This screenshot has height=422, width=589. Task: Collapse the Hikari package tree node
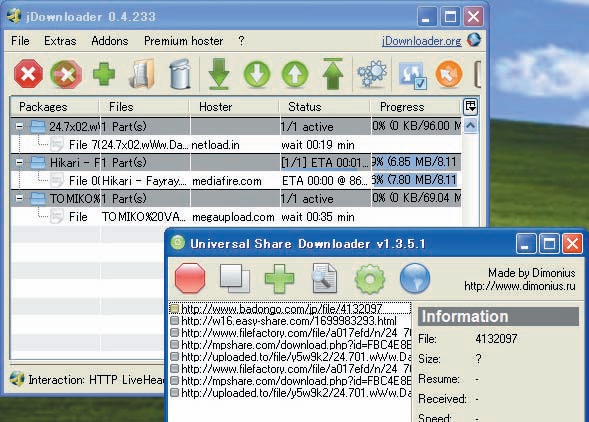point(19,163)
